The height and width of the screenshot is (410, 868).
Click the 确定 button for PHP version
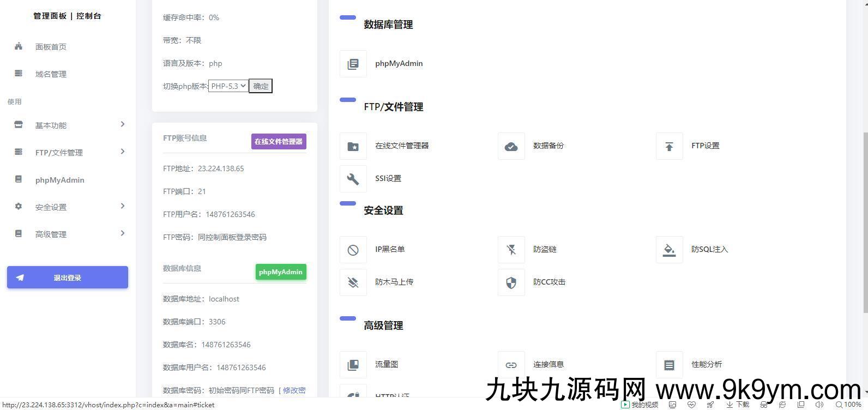(261, 86)
